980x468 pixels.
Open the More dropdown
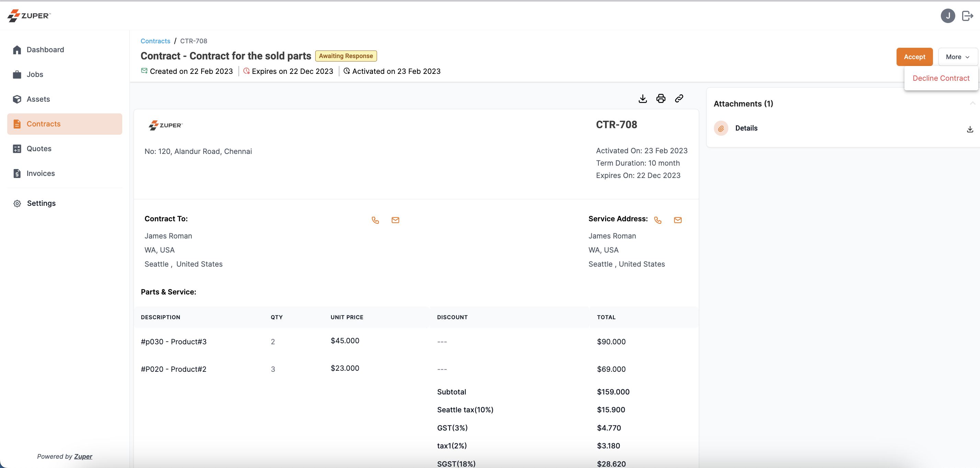958,56
